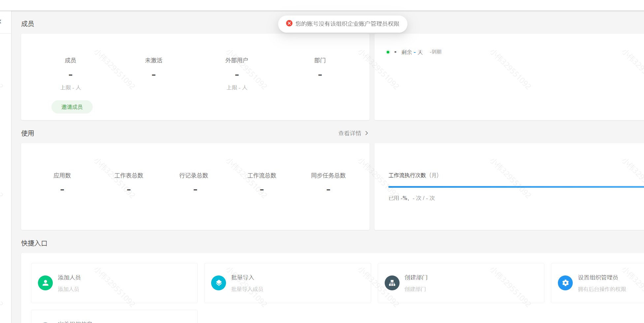Click the permission error toast message text
The width and height of the screenshot is (644, 323).
[x=347, y=24]
